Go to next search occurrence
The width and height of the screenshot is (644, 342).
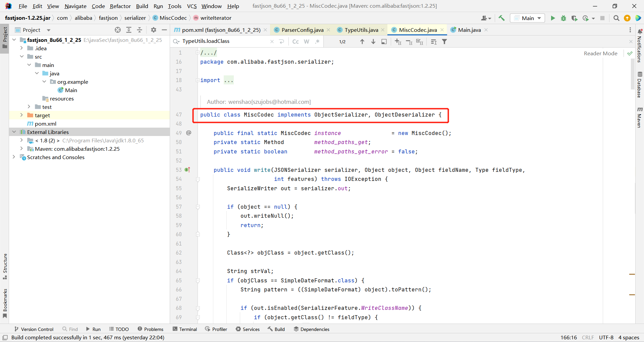tap(373, 42)
